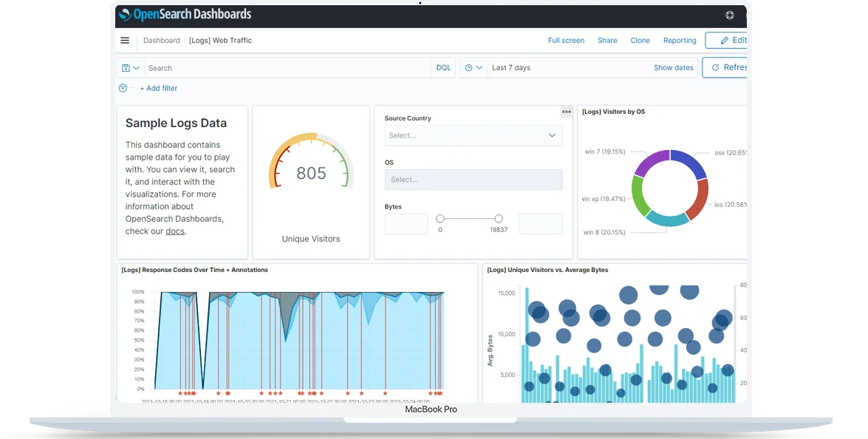The height and width of the screenshot is (439, 868).
Task: Open the OS select dropdown
Action: click(x=473, y=180)
